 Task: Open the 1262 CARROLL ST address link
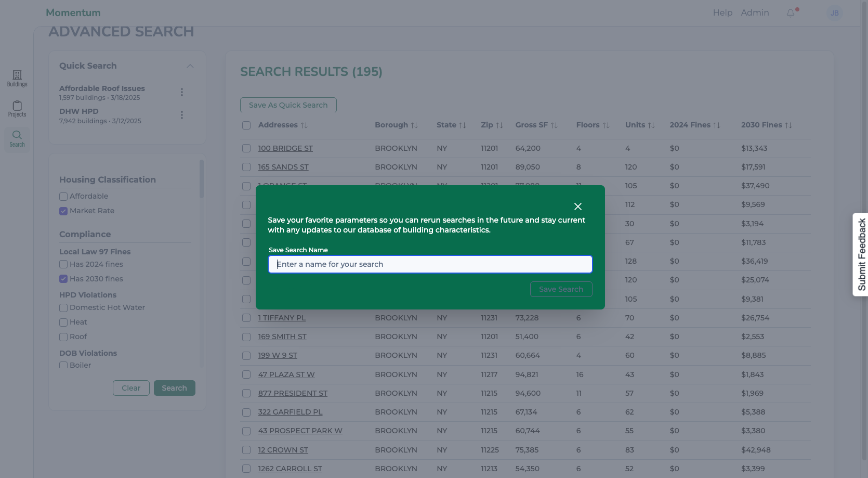[290, 469]
